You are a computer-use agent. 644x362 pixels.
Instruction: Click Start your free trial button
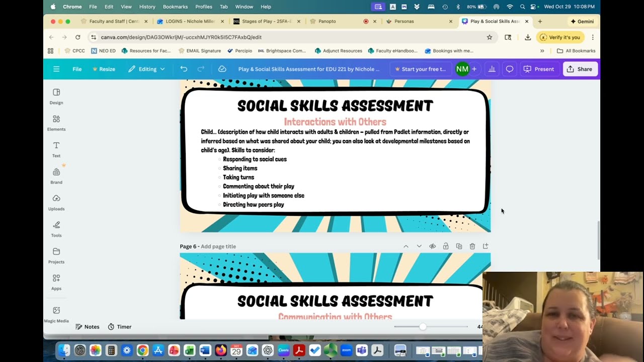(x=421, y=69)
